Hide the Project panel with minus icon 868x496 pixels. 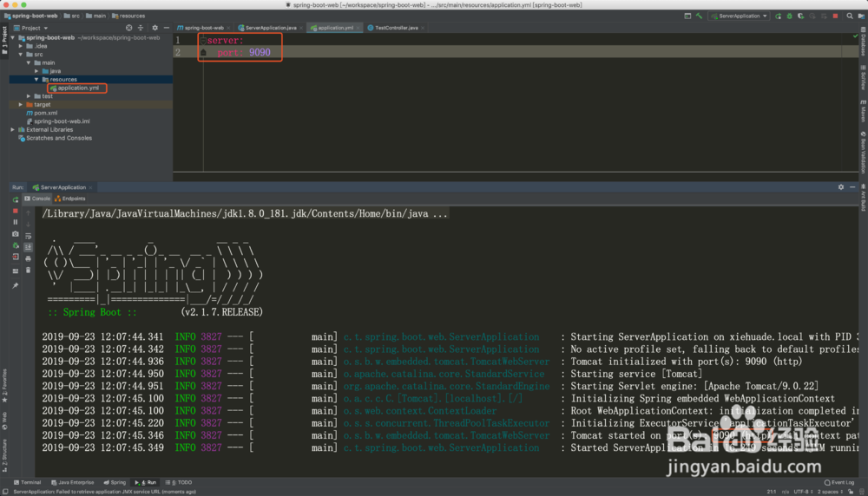(x=167, y=28)
